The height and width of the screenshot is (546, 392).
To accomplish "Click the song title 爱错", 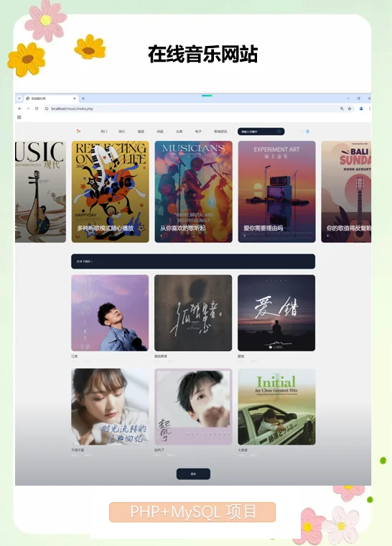I will pyautogui.click(x=241, y=356).
